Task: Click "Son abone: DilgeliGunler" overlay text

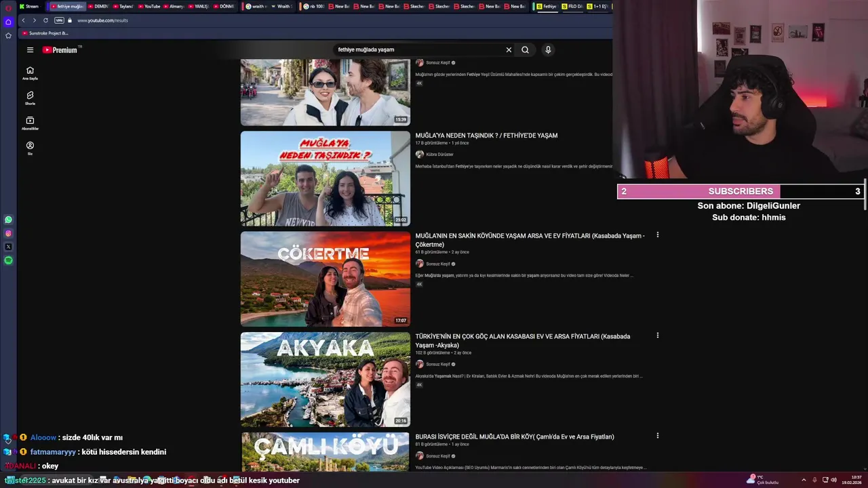Action: coord(749,205)
